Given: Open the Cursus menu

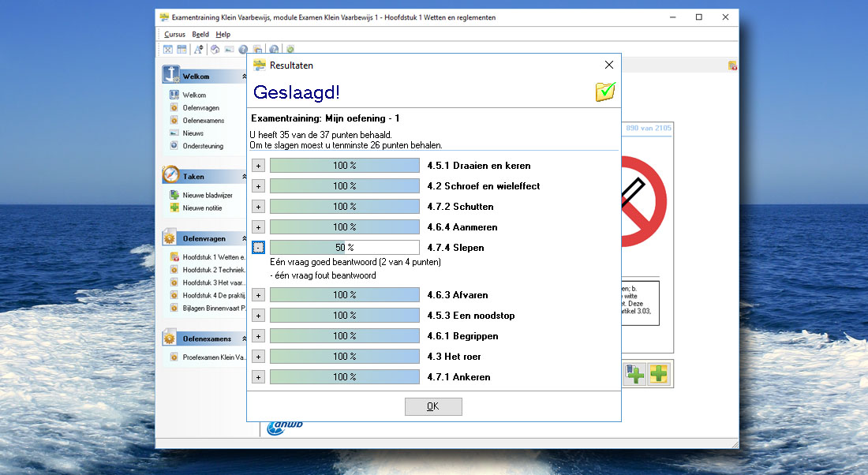Looking at the screenshot, I should pyautogui.click(x=174, y=34).
